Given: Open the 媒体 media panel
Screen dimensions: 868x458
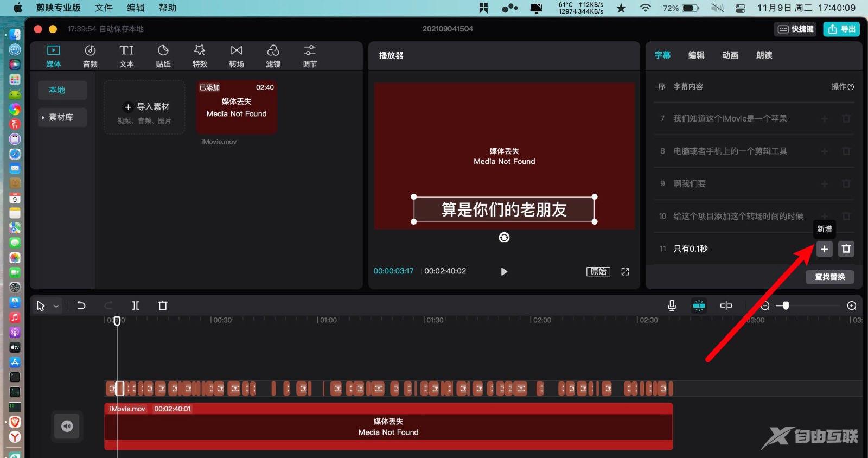Looking at the screenshot, I should pyautogui.click(x=53, y=56).
